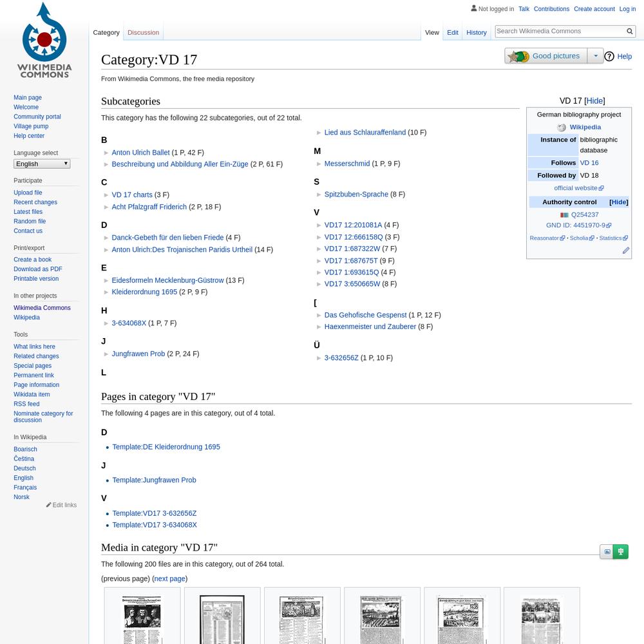The image size is (644, 644).
Task: Open the Discussion tab
Action: (144, 32)
